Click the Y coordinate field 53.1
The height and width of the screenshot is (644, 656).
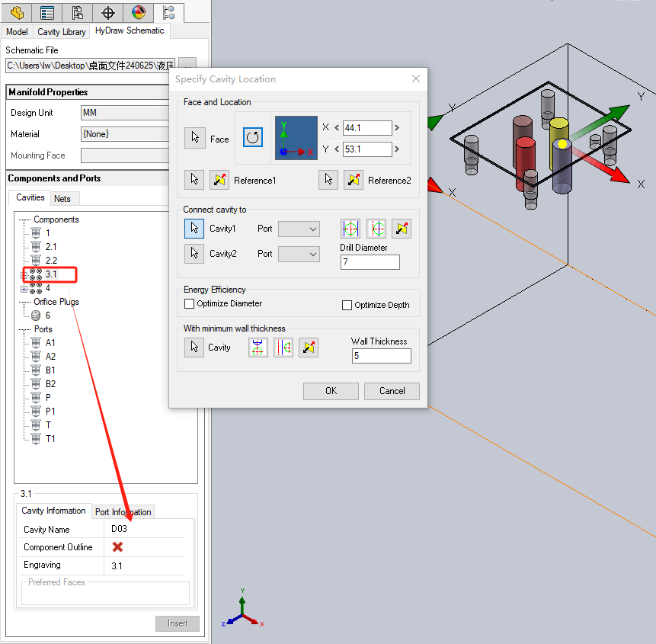click(367, 149)
